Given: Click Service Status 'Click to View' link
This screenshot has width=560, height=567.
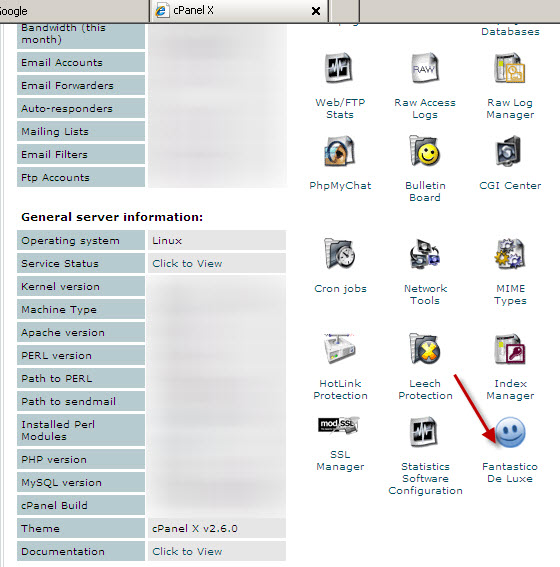Looking at the screenshot, I should click(x=187, y=263).
